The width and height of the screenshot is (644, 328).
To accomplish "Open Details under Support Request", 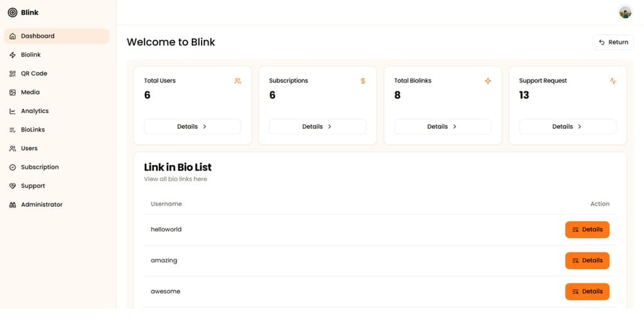I will click(x=567, y=126).
